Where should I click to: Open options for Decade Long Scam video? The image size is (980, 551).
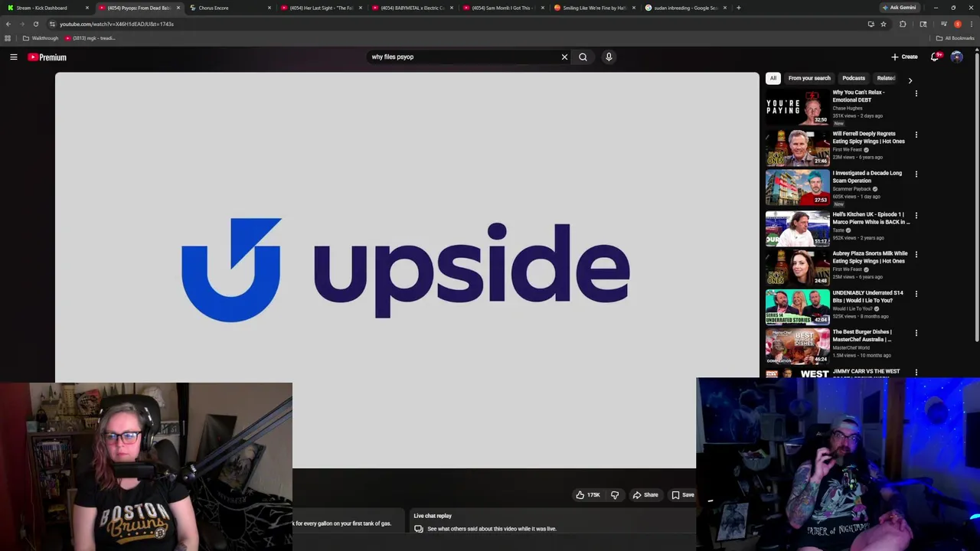click(916, 174)
